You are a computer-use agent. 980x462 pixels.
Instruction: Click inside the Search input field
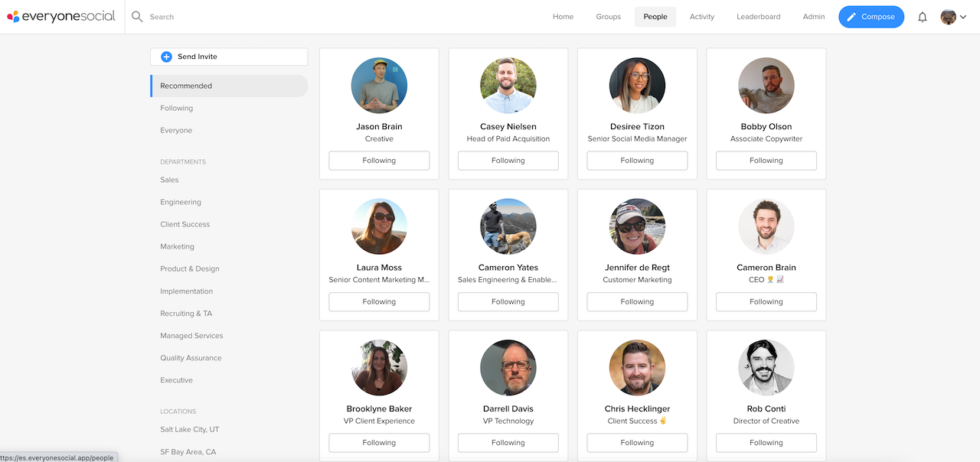pyautogui.click(x=191, y=16)
